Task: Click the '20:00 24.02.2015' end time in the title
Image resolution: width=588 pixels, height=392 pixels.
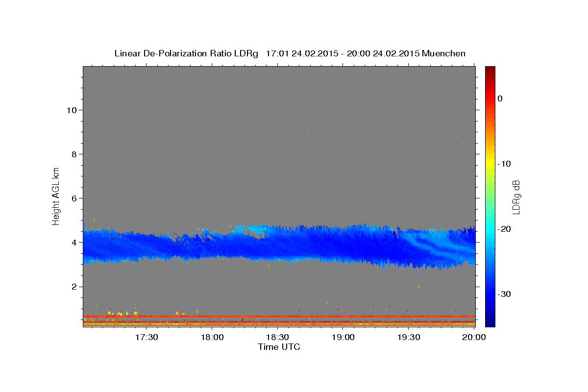Action: pyautogui.click(x=383, y=53)
